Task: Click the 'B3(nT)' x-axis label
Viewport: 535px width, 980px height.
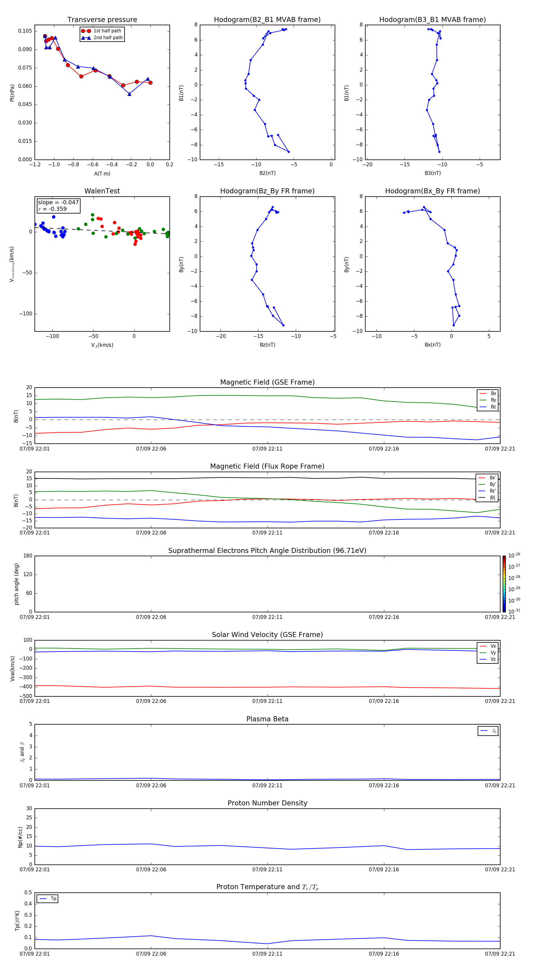Action: (x=432, y=173)
